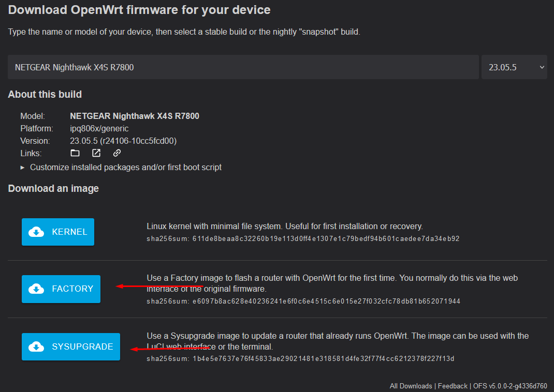Download the KERNEL image
554x392 pixels.
tap(58, 232)
